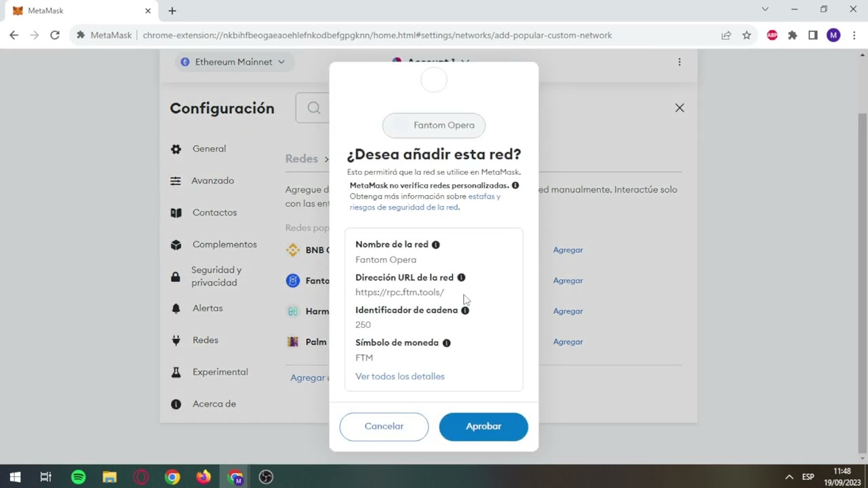Open Seguridad y privacidad settings section

pos(216,276)
